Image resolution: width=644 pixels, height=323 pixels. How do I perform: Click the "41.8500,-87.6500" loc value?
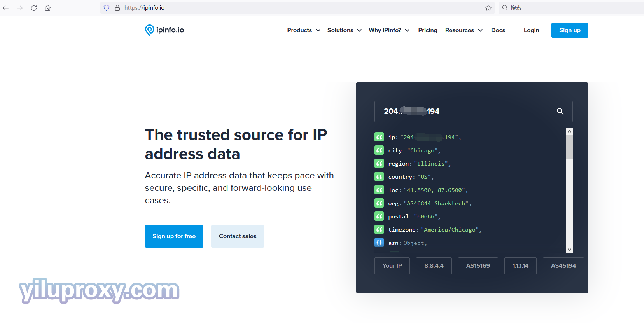click(x=434, y=190)
